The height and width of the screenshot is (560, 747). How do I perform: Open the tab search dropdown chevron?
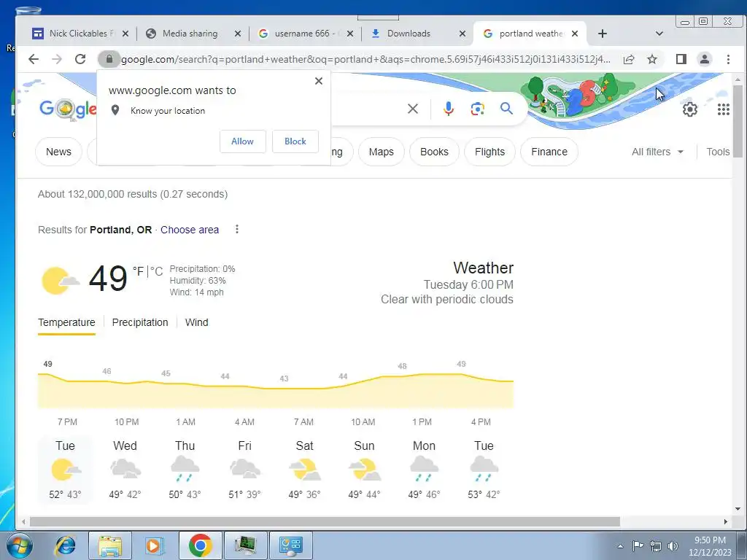click(x=659, y=34)
